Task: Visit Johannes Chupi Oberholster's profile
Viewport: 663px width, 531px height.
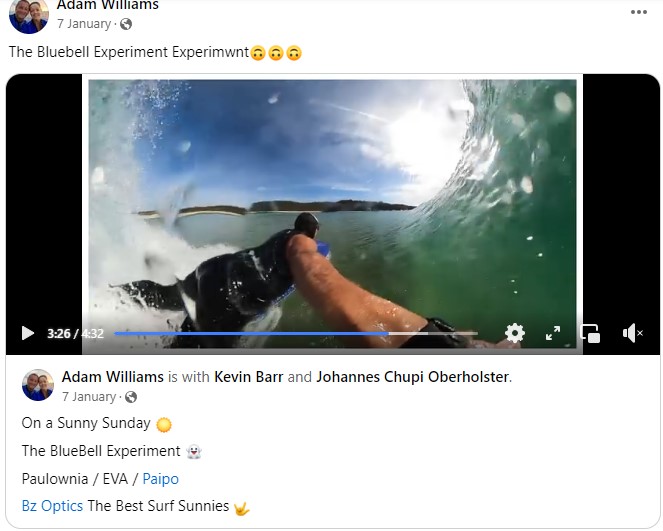Action: tap(413, 377)
